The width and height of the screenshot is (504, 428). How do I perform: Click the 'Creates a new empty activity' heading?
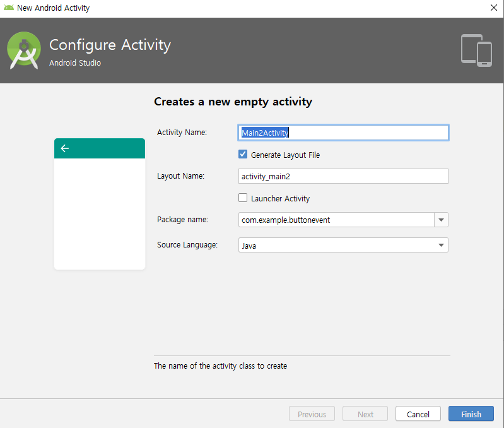233,102
